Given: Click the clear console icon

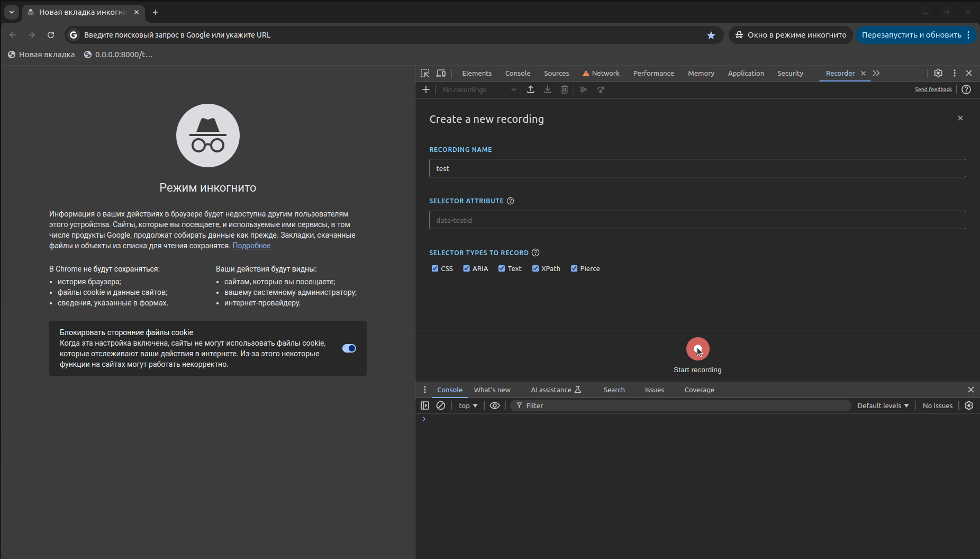Looking at the screenshot, I should (441, 405).
